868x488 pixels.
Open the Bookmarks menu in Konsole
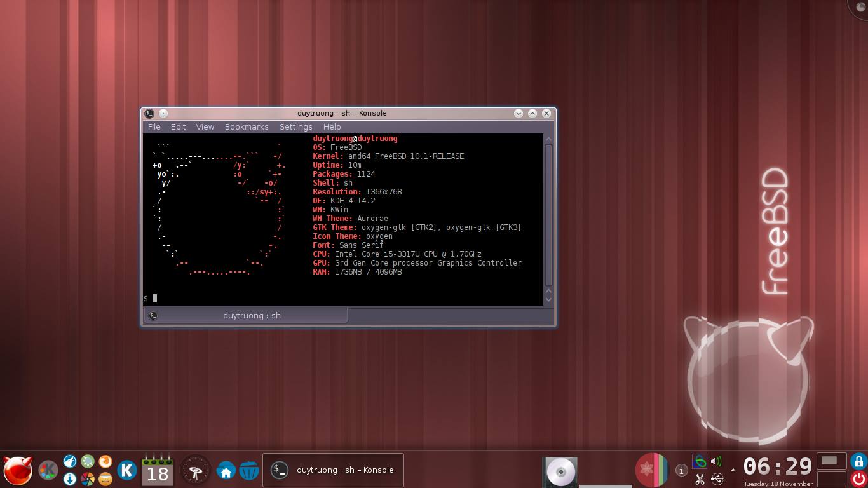pos(247,127)
